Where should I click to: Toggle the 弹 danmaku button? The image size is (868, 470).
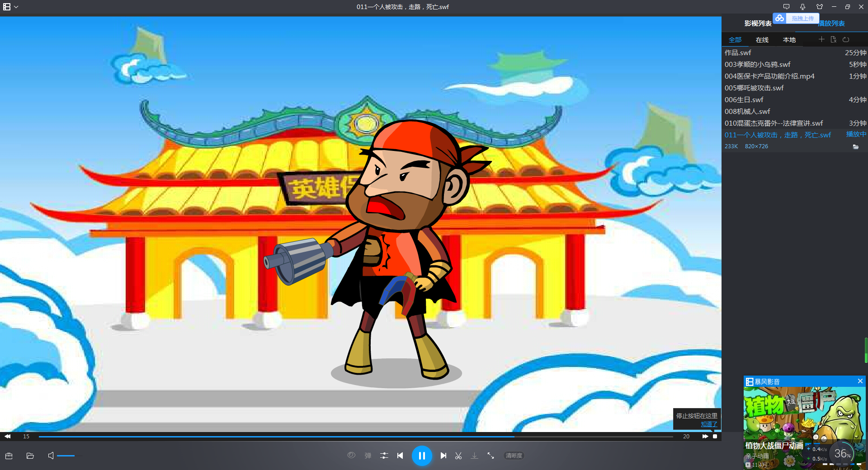[x=368, y=456]
